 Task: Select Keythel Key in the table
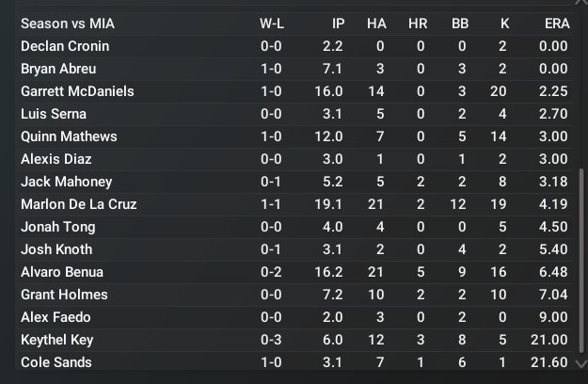[56, 340]
